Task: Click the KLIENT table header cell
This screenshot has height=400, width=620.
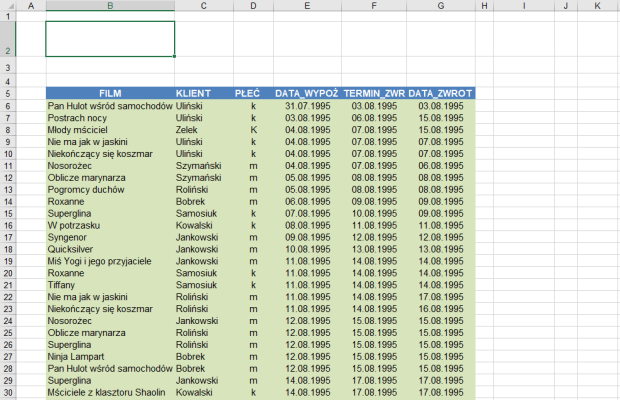Action: pyautogui.click(x=192, y=93)
